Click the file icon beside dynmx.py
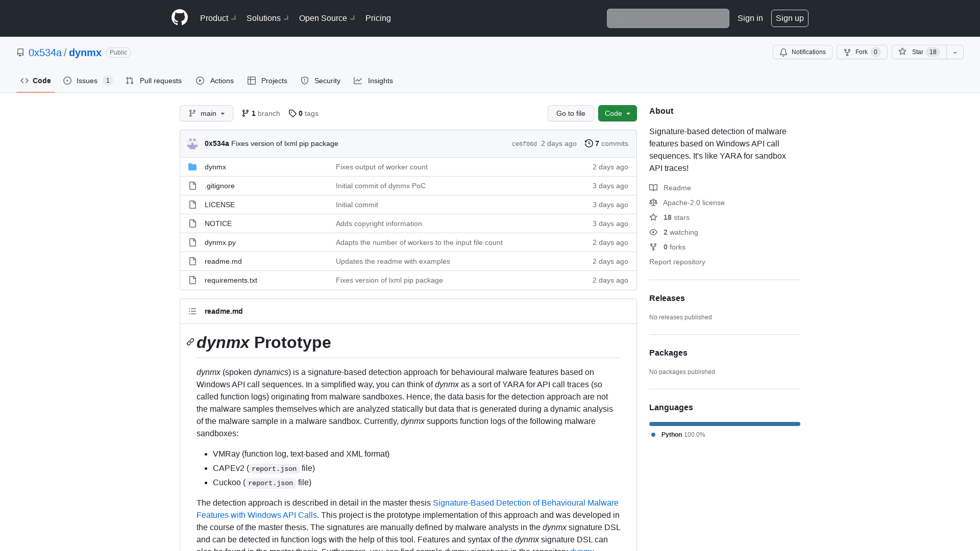 coord(192,242)
